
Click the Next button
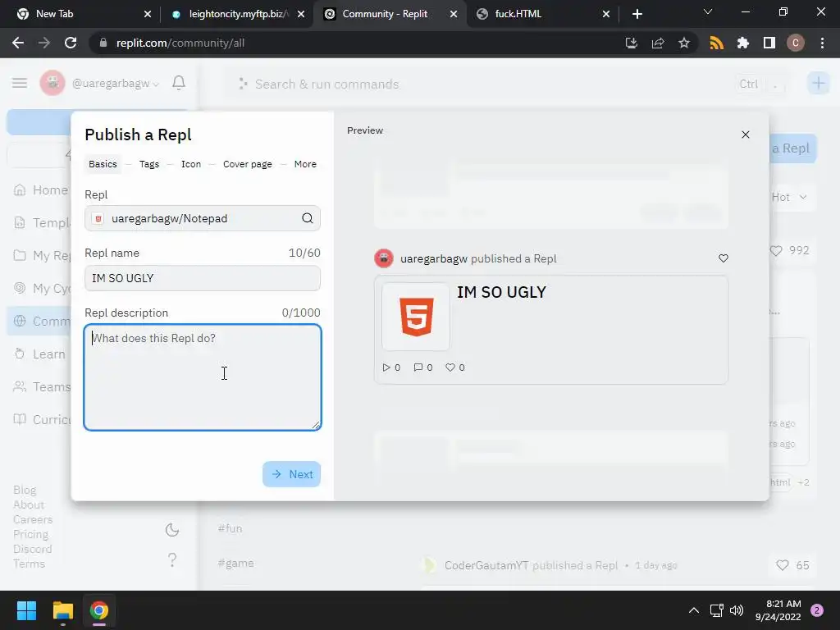click(291, 474)
